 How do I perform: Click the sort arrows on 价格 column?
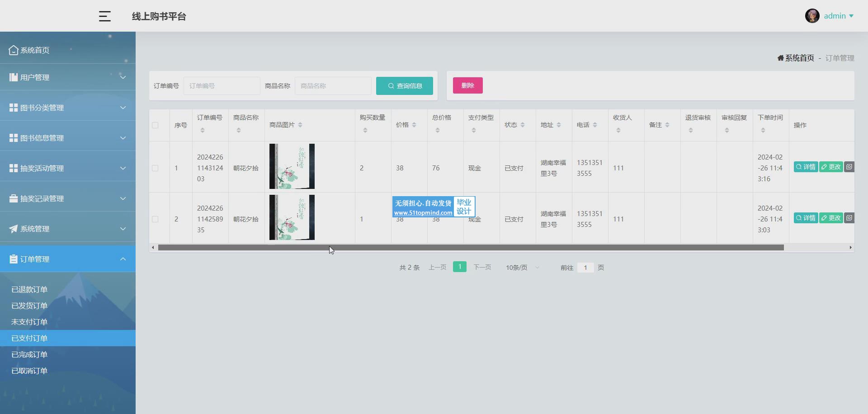414,125
